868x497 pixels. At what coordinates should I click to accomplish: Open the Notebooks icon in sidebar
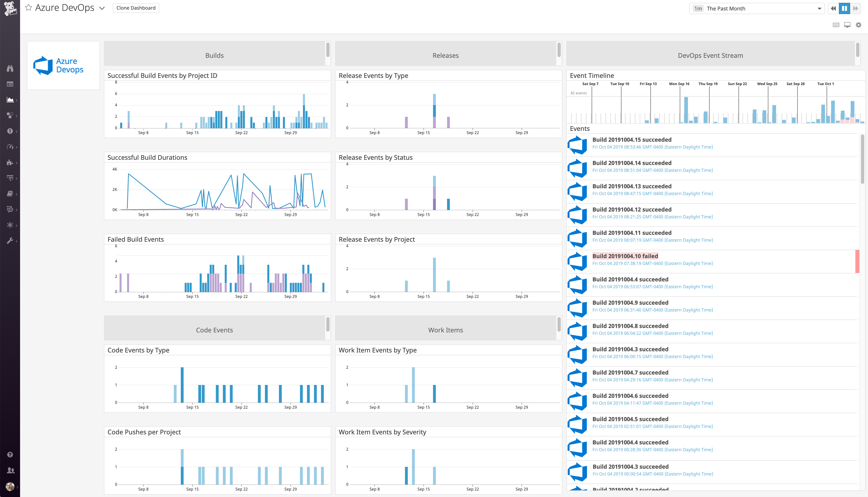click(x=10, y=194)
